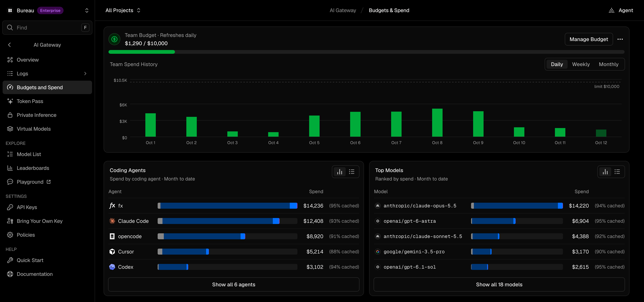This screenshot has width=644, height=302.
Task: Click the Manage Budget button
Action: [x=589, y=39]
